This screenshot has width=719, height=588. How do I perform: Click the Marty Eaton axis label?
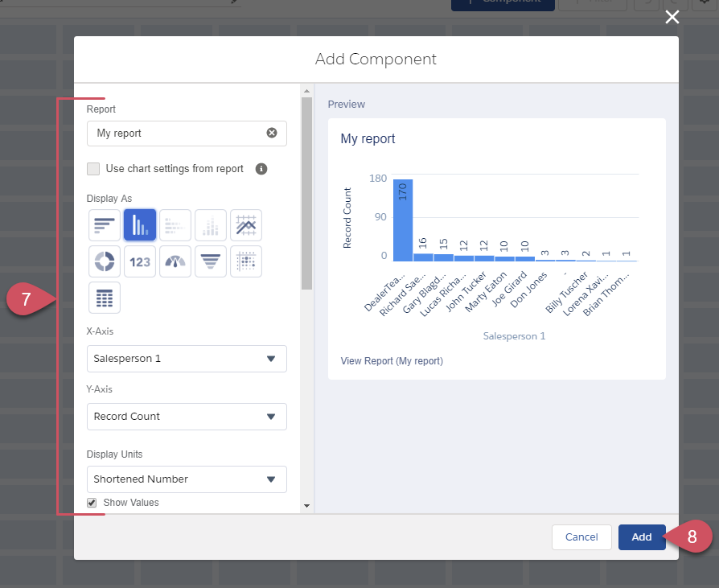coord(486,291)
